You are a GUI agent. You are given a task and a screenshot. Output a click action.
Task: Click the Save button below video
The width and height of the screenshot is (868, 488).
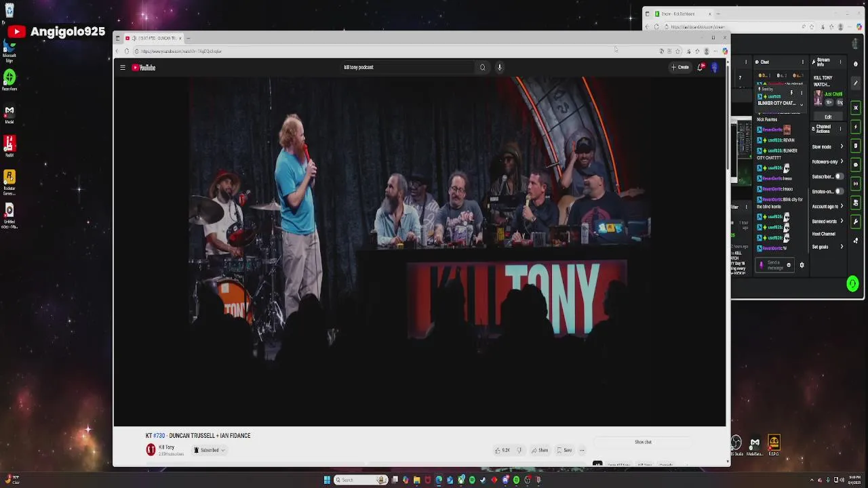(x=564, y=450)
